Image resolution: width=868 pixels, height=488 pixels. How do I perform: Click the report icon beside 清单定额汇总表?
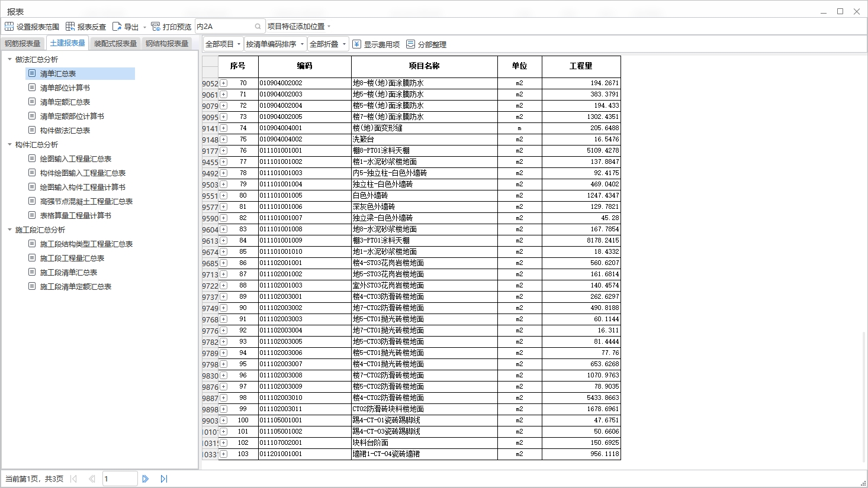[x=32, y=102]
